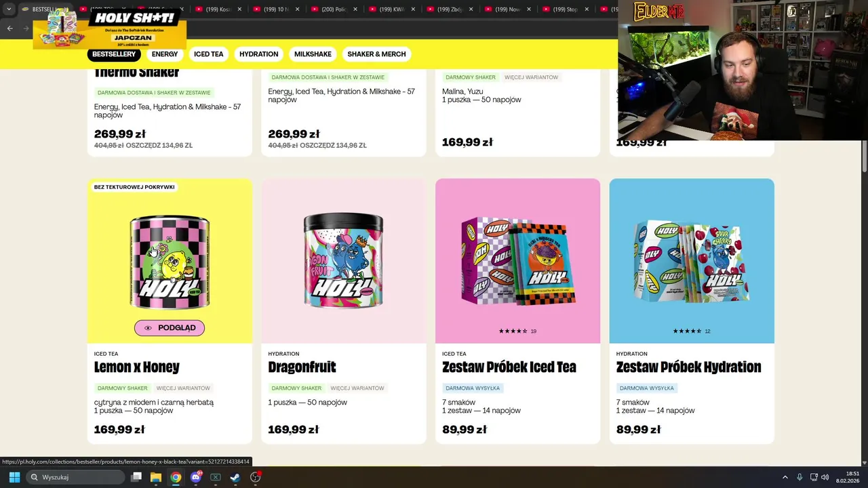This screenshot has height=488, width=868.
Task: Select the HYDRATION category filter
Action: tap(258, 54)
